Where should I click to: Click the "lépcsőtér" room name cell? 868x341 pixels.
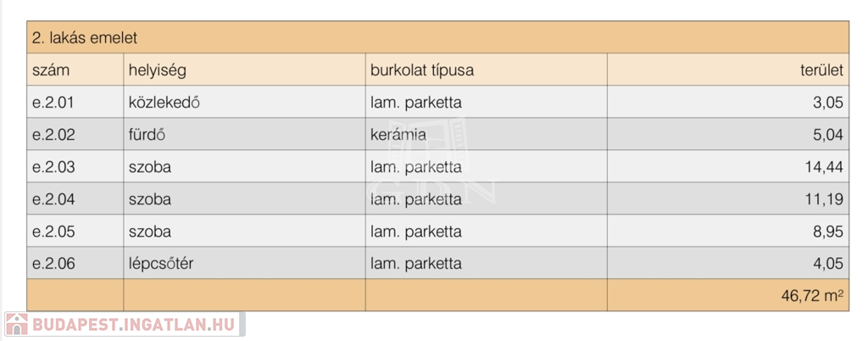(161, 264)
